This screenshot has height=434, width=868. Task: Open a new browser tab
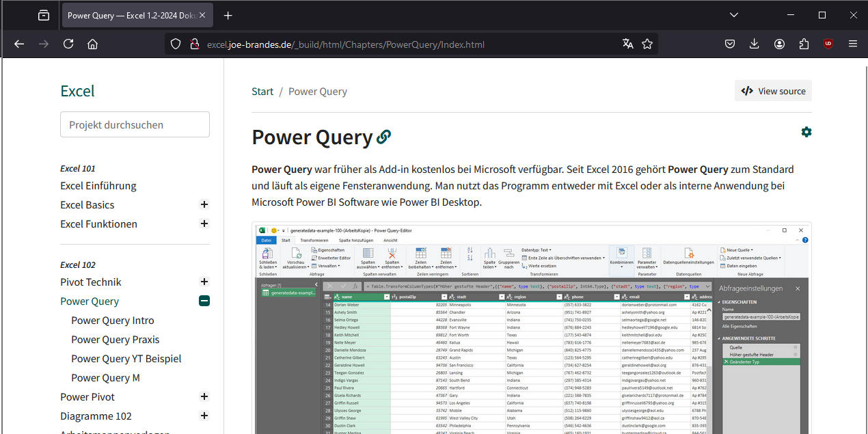[x=228, y=15]
